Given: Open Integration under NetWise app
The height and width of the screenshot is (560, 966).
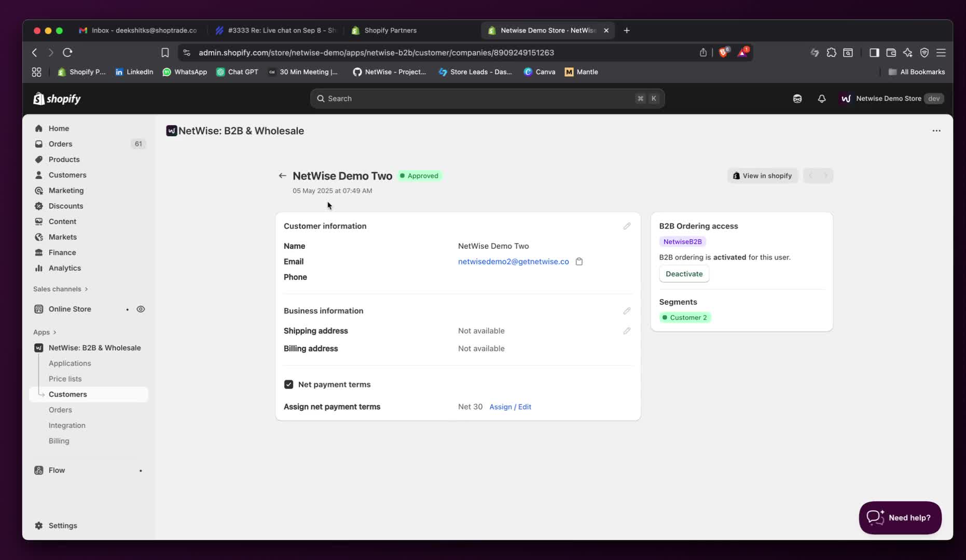Looking at the screenshot, I should click(x=67, y=426).
